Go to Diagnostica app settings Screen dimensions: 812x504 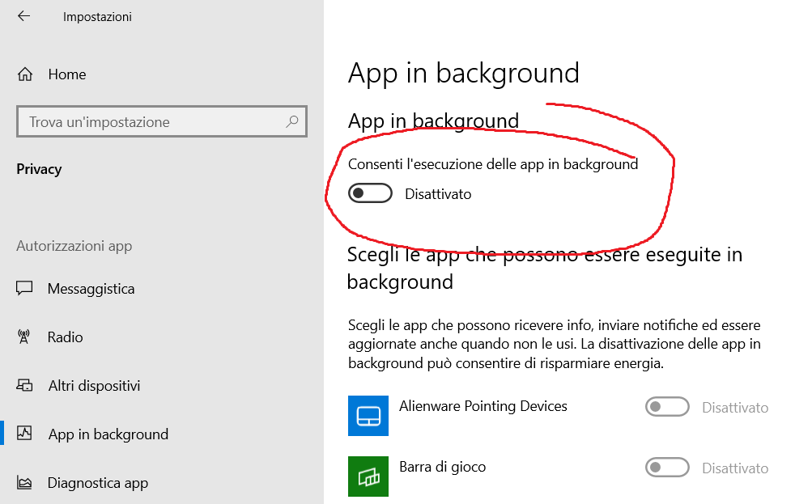click(x=98, y=483)
